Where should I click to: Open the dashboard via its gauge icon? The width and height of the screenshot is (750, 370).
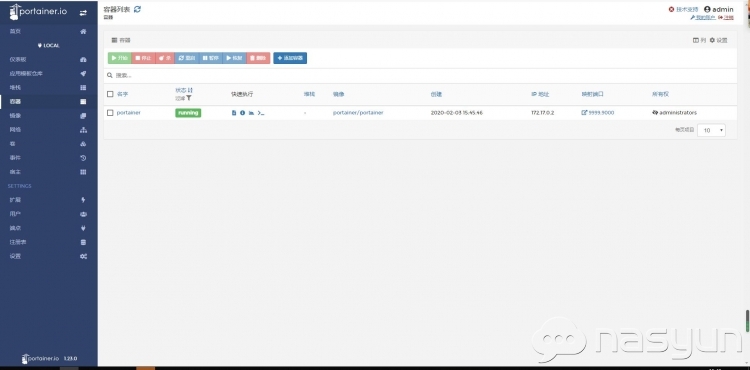click(x=83, y=60)
